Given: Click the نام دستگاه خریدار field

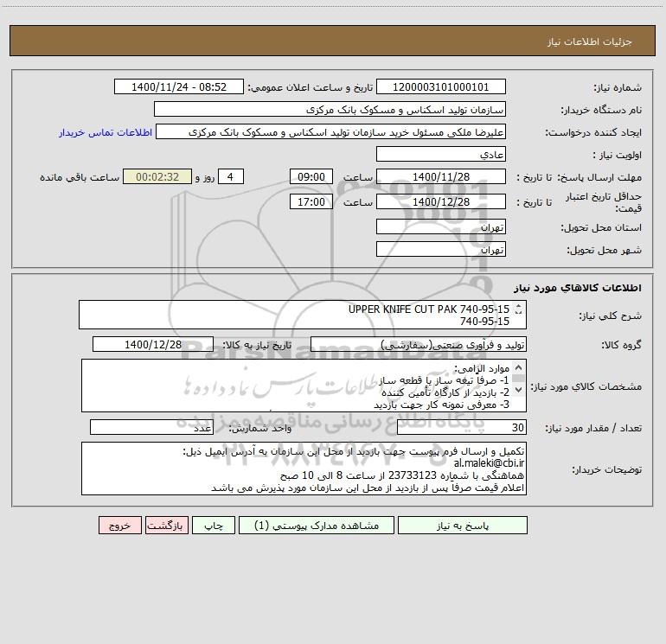Looking at the screenshot, I should [330, 109].
